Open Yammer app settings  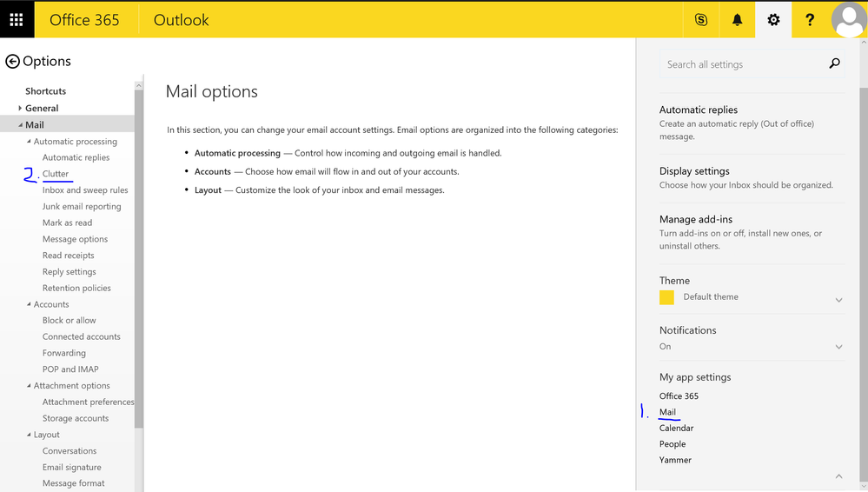(675, 460)
